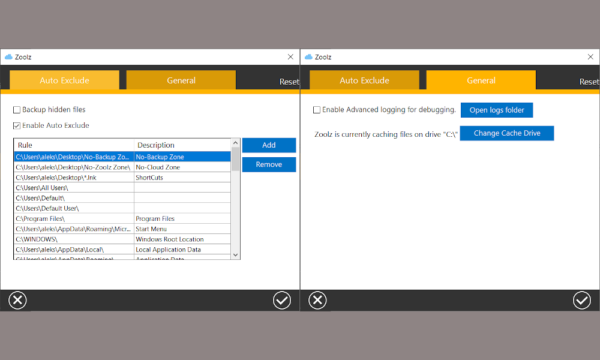
Task: Click the rules list scroll up arrow
Action: coord(235,143)
